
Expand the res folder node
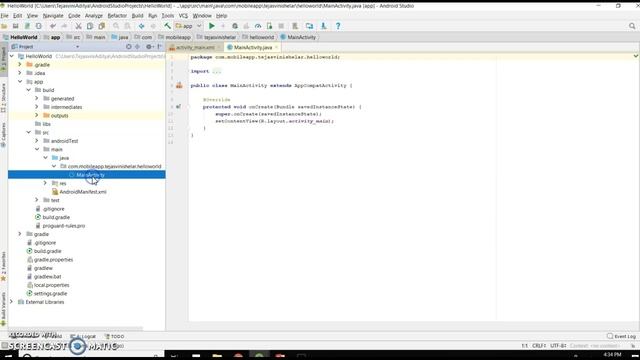[x=45, y=183]
